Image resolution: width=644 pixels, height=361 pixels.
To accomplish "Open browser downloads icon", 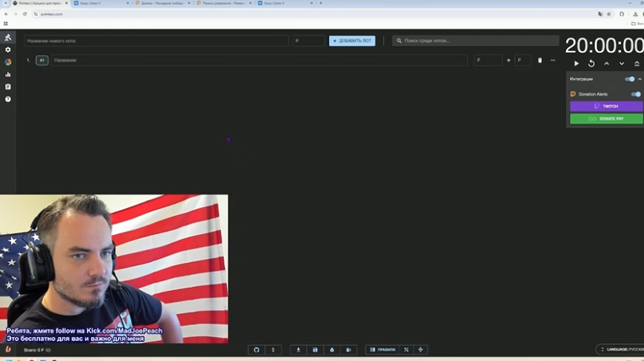I will (x=635, y=14).
